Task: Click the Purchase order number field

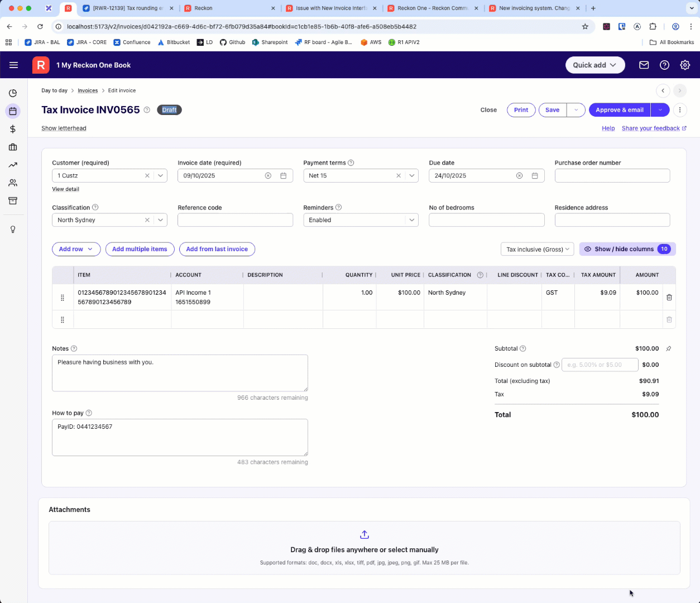Action: pos(612,175)
